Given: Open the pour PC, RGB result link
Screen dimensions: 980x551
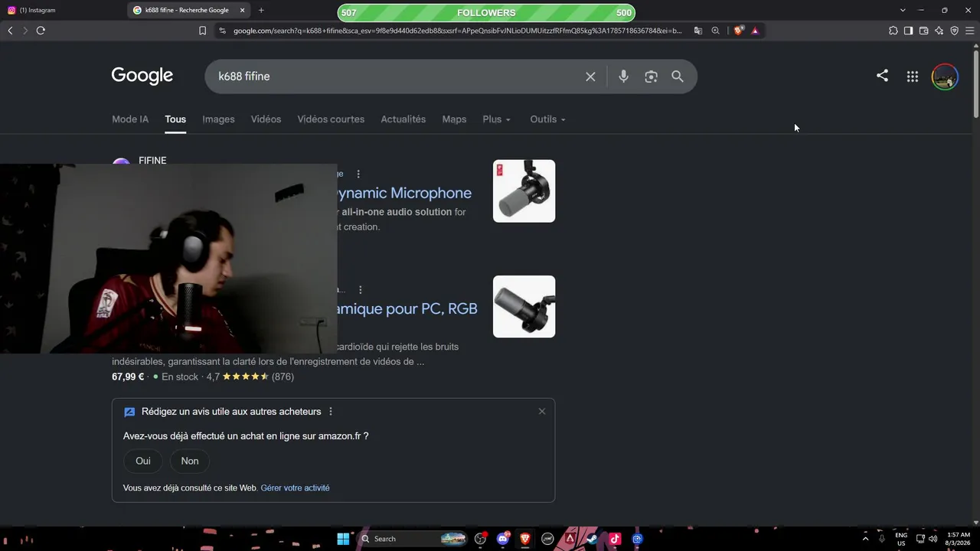Looking at the screenshot, I should tap(407, 308).
